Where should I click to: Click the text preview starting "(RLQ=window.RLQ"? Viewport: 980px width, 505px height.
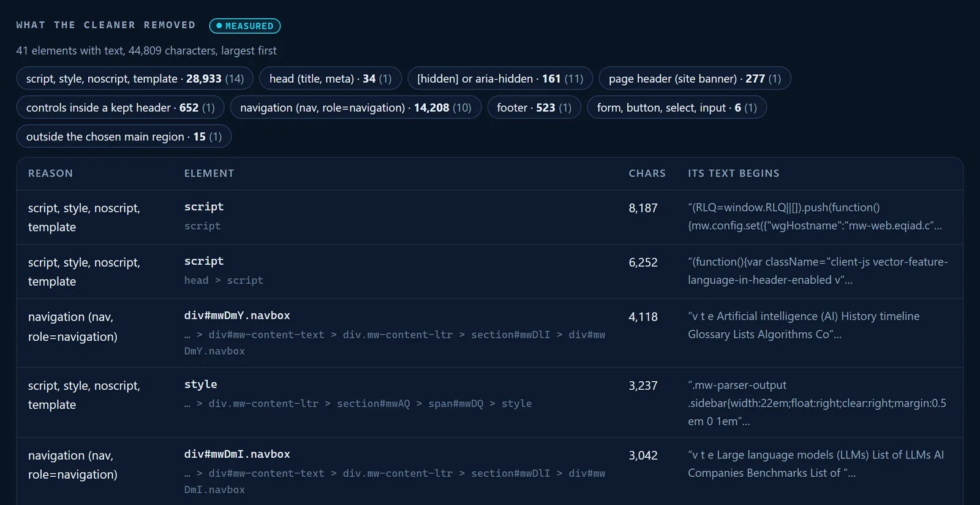[815, 216]
